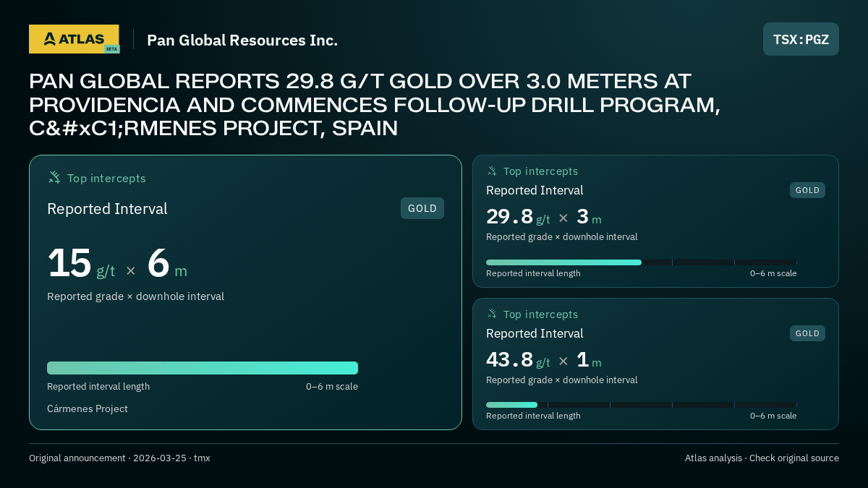Click the GOLD badge in the 15 g/t card
Screen dimensions: 868x488
422,208
